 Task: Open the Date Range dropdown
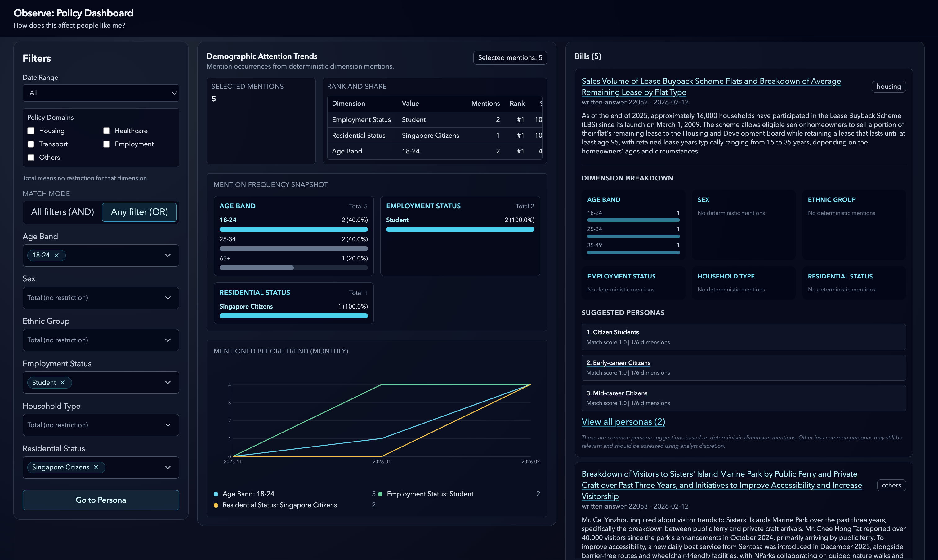coord(101,93)
